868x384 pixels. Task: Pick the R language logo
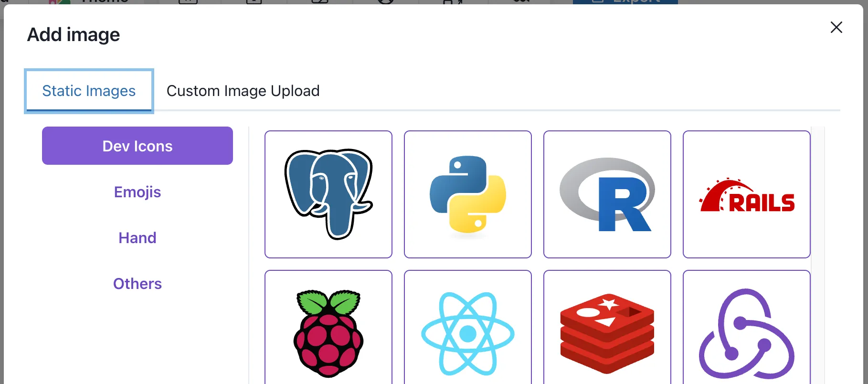607,194
